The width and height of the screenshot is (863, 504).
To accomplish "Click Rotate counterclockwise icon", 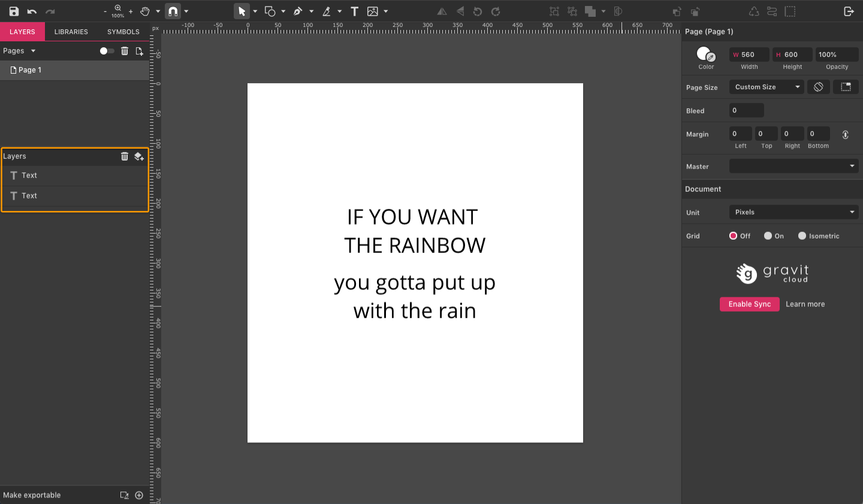I will [478, 11].
